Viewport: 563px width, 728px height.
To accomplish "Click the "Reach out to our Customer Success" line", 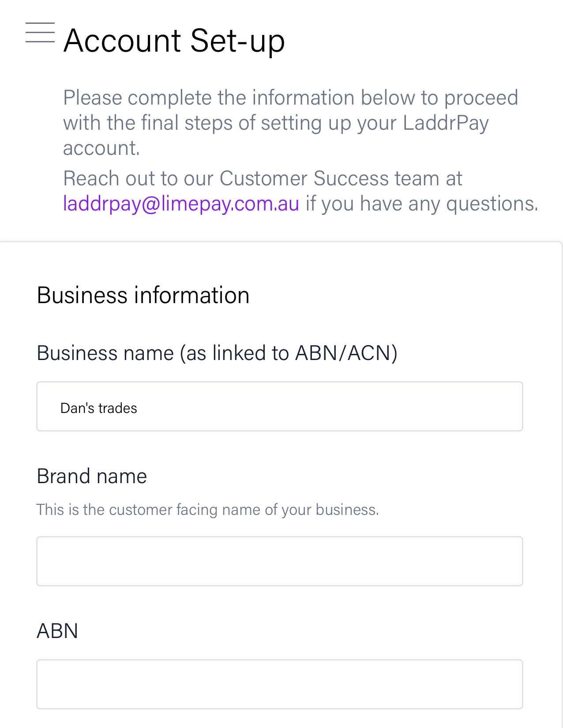I will tap(263, 179).
